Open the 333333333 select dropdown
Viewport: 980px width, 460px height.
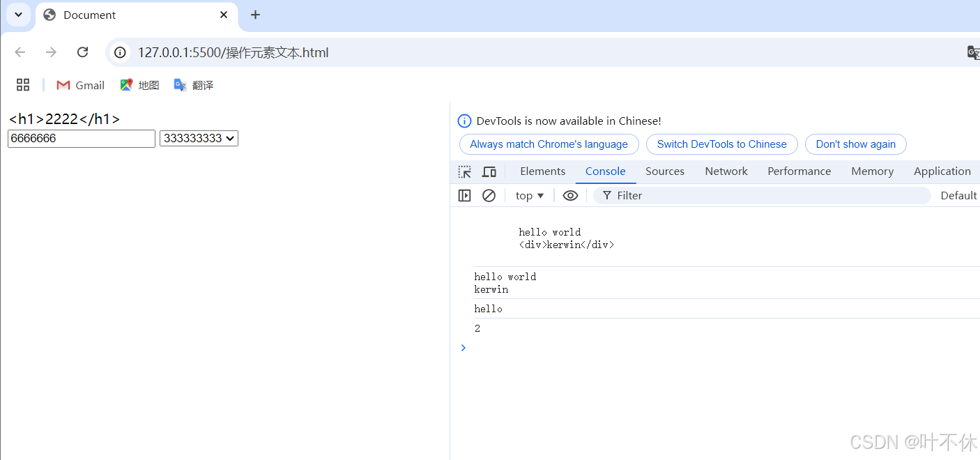pos(199,138)
